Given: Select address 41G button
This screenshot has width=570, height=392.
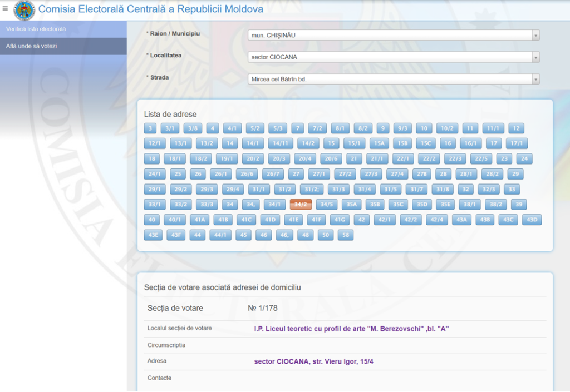Looking at the screenshot, I should tap(340, 220).
